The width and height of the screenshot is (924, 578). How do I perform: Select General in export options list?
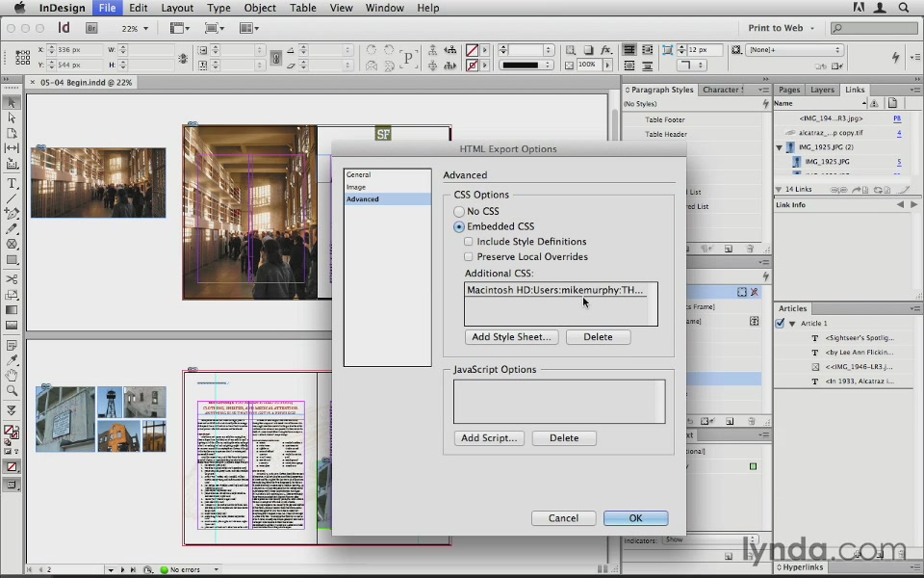[388, 174]
